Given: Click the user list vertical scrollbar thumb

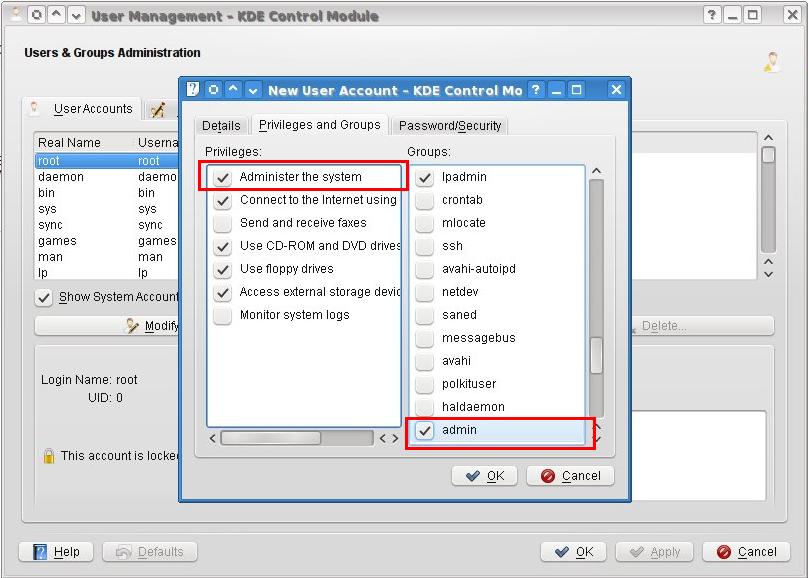Looking at the screenshot, I should coord(768,155).
